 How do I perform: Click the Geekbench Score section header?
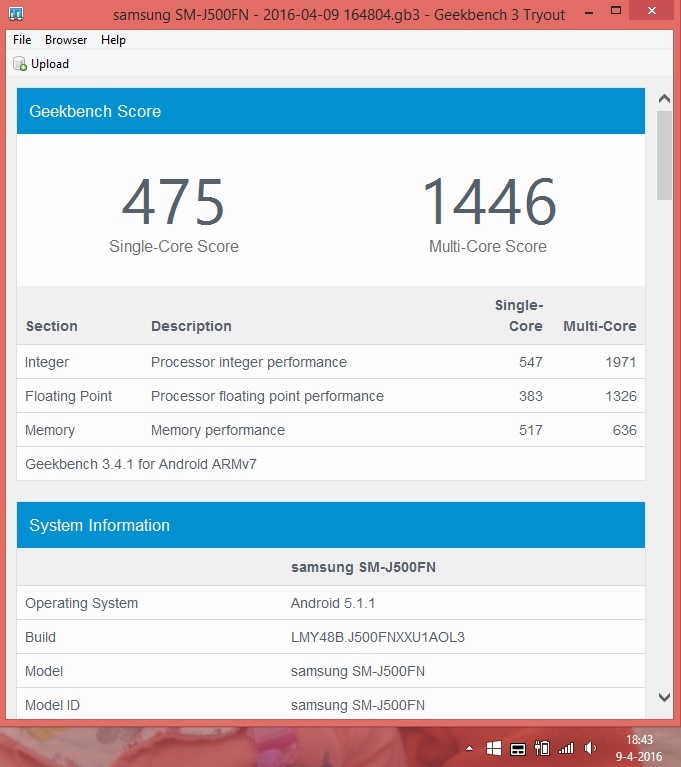(x=331, y=111)
